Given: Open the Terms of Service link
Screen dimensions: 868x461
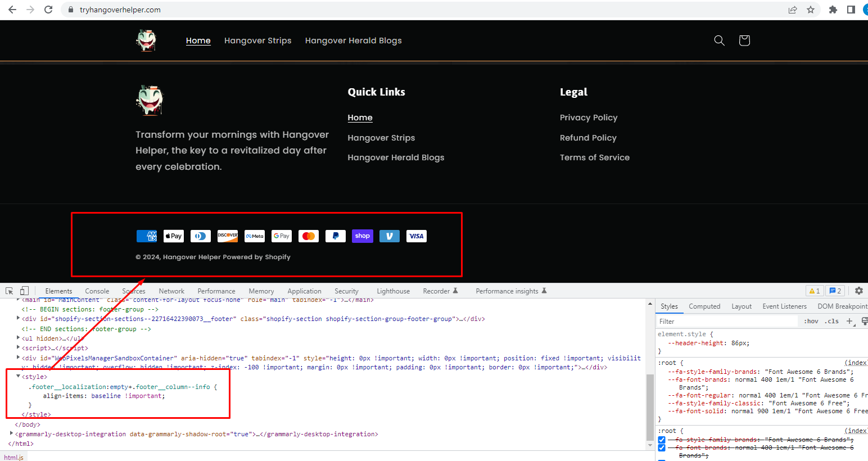Looking at the screenshot, I should coord(595,157).
